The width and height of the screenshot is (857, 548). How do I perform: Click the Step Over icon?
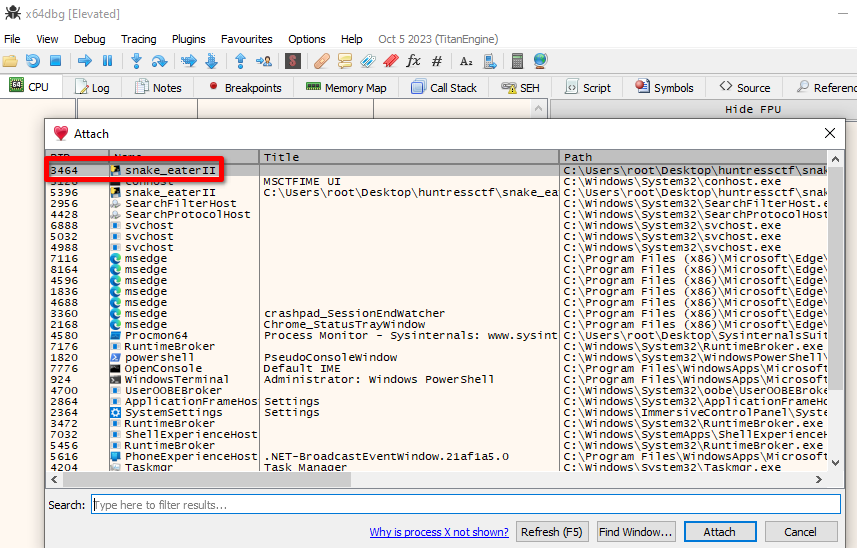coord(159,61)
